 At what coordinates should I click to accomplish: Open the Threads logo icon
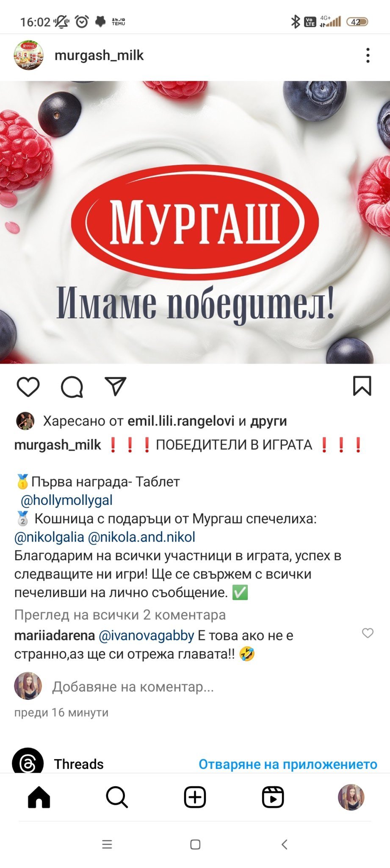tap(28, 761)
